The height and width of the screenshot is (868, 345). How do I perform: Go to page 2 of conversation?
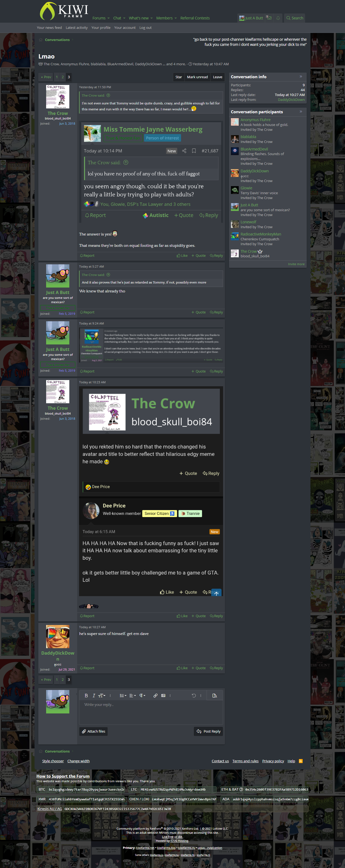click(x=63, y=77)
